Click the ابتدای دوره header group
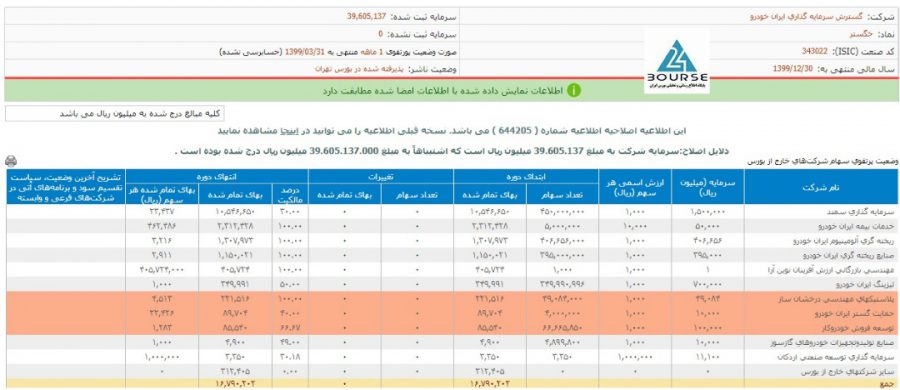The width and height of the screenshot is (900, 390). [x=526, y=176]
